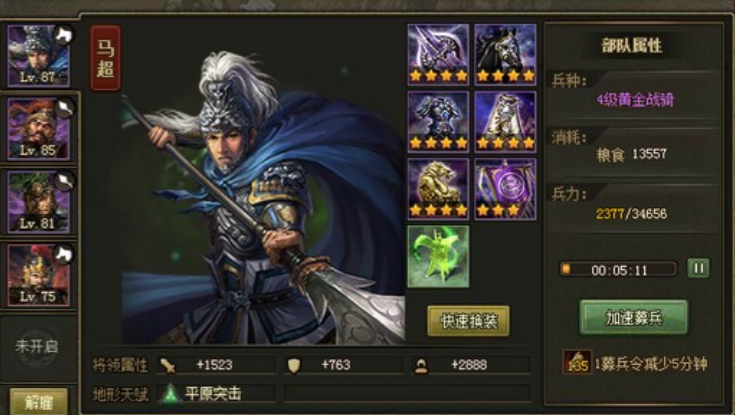Open the white cloak equipment slot
Image resolution: width=735 pixels, height=415 pixels.
pyautogui.click(x=505, y=121)
